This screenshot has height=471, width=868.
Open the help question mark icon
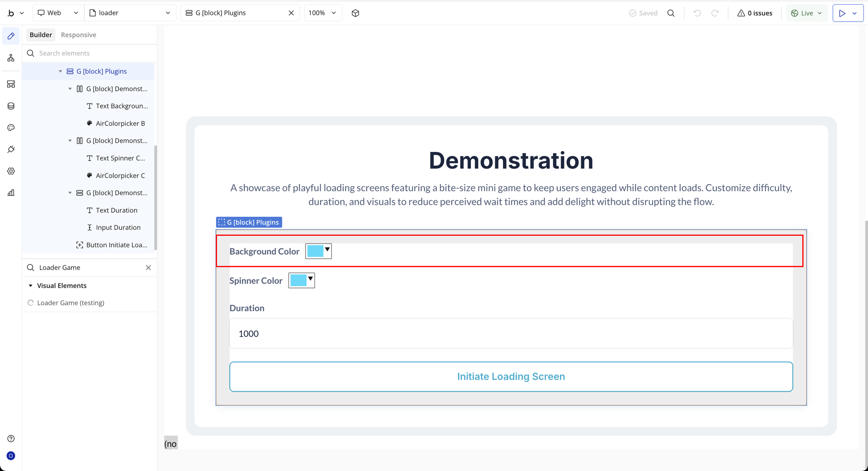[11, 438]
